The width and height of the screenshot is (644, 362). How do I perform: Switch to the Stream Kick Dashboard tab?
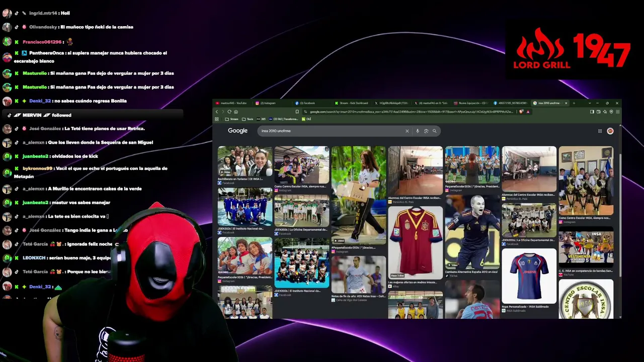pos(352,103)
